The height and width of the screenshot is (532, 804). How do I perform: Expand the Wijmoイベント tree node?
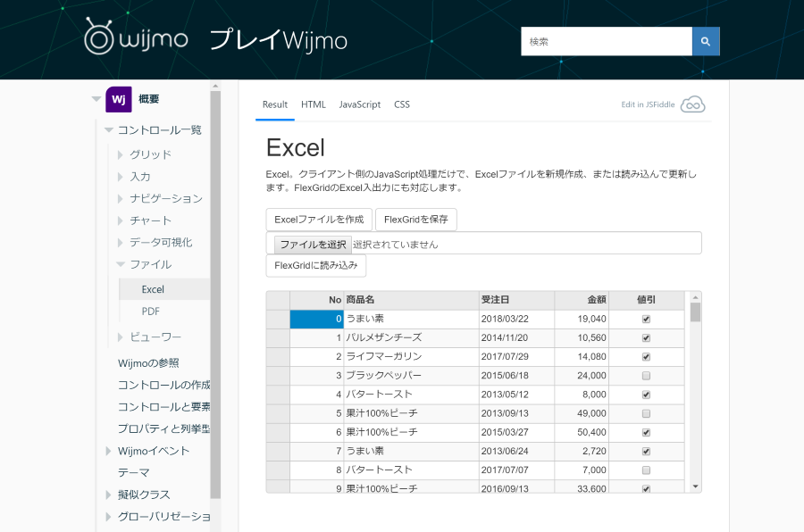[108, 451]
